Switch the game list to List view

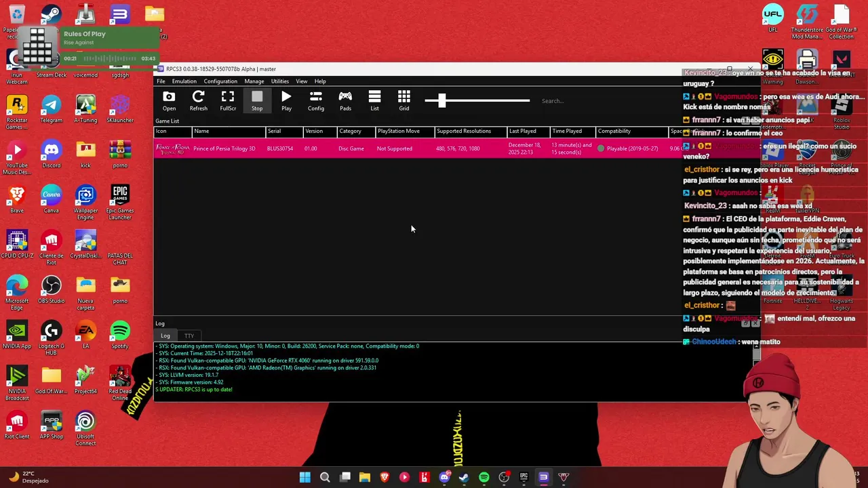(374, 101)
